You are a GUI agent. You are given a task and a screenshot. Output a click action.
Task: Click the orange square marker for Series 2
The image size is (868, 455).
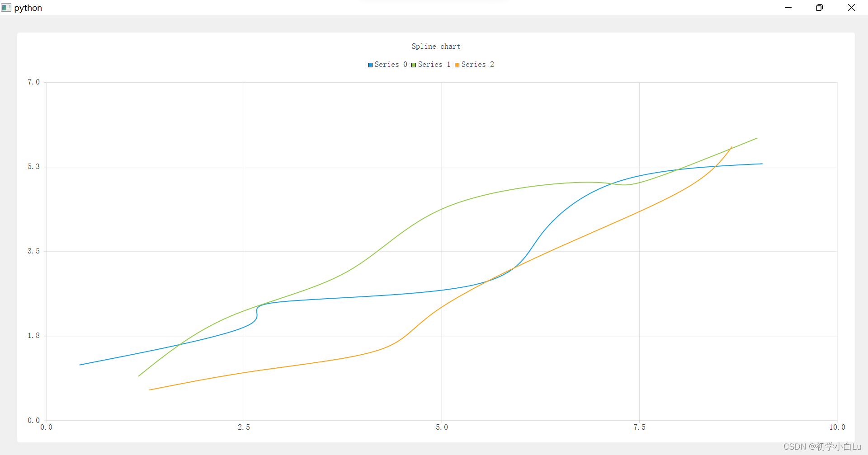457,65
